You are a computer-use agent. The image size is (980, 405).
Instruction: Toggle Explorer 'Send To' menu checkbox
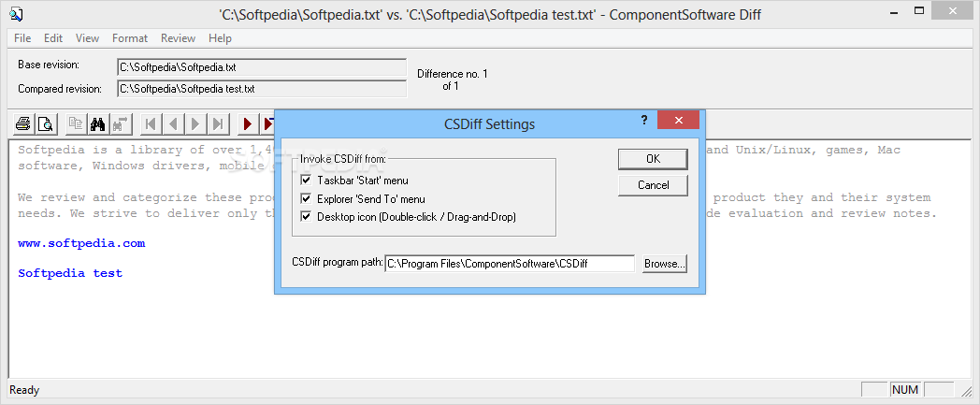click(306, 198)
